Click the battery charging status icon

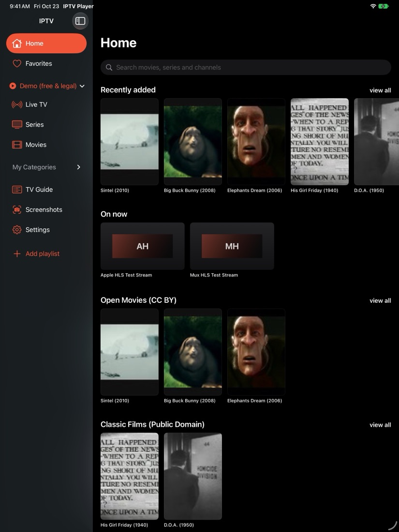[384, 6]
